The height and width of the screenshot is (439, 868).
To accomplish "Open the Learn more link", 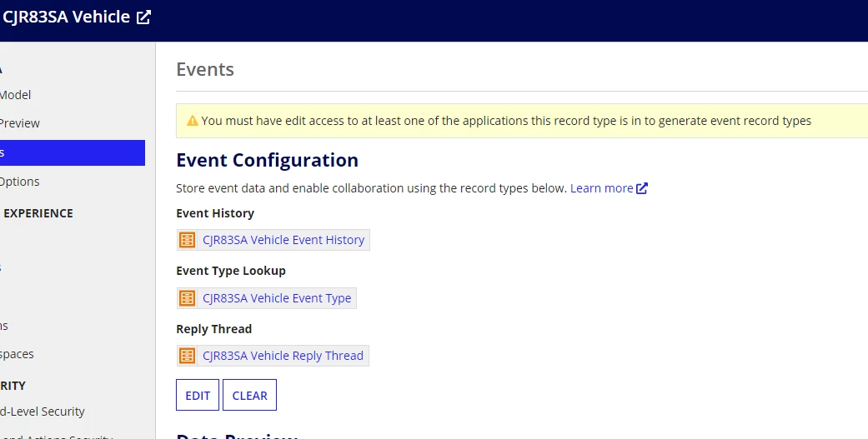I will [602, 188].
